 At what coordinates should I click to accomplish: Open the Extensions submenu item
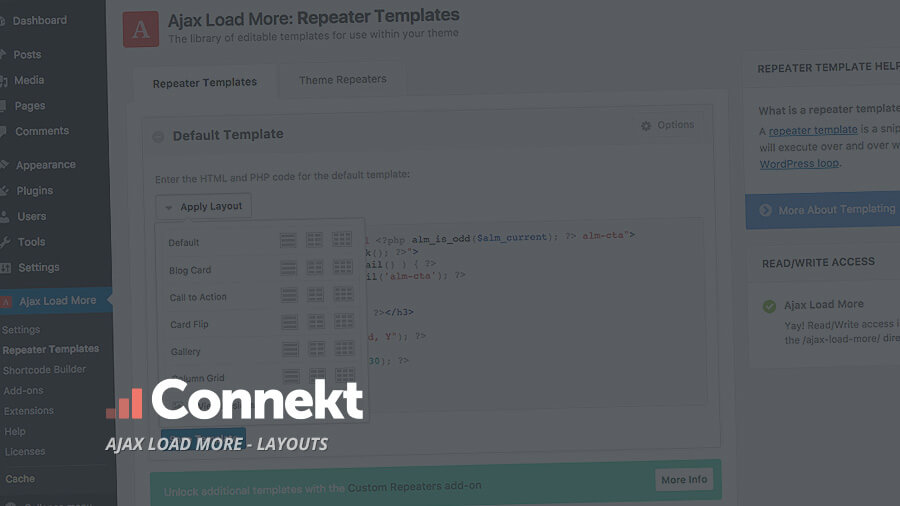click(x=28, y=411)
